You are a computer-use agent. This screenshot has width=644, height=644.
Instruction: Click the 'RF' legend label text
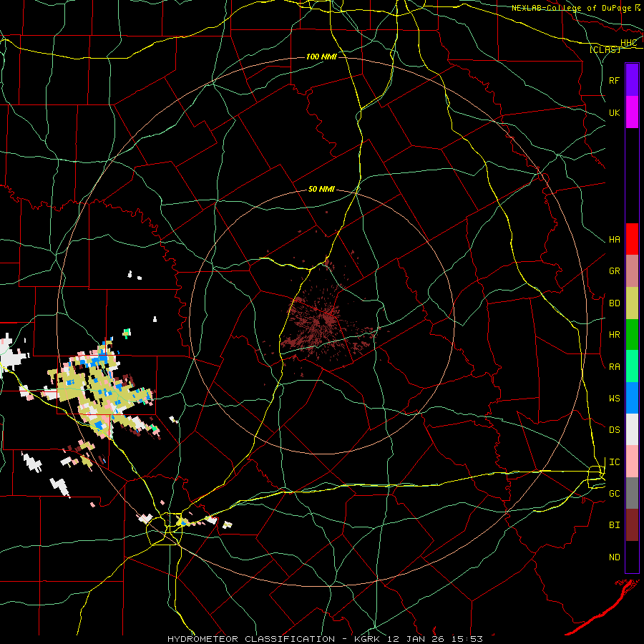click(614, 80)
